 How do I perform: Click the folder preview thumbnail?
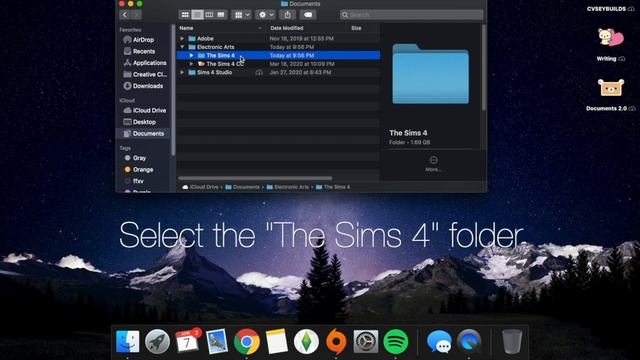[431, 73]
